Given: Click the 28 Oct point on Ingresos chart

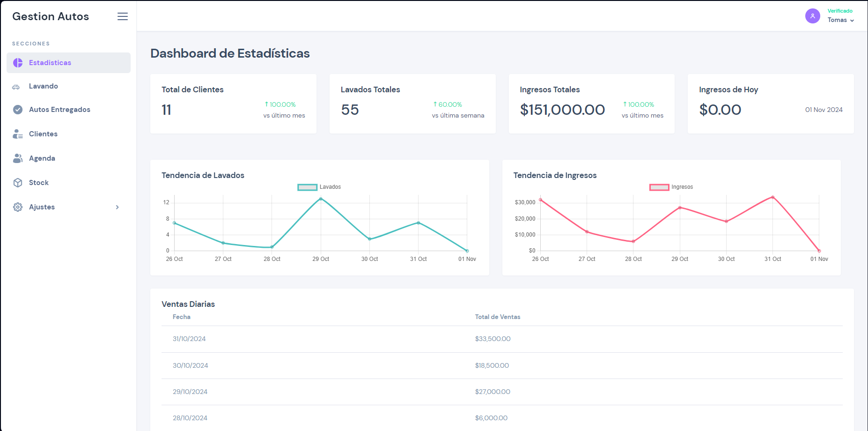Looking at the screenshot, I should 633,241.
